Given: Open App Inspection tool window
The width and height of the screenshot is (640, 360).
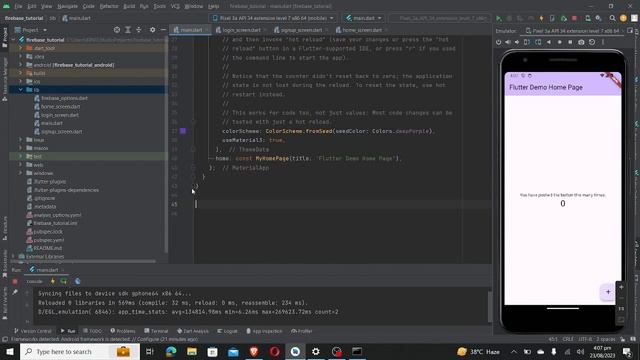Looking at the screenshot, I should tap(264, 331).
